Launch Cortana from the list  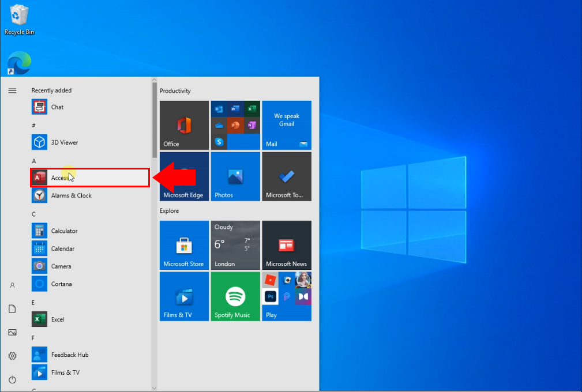pyautogui.click(x=61, y=284)
